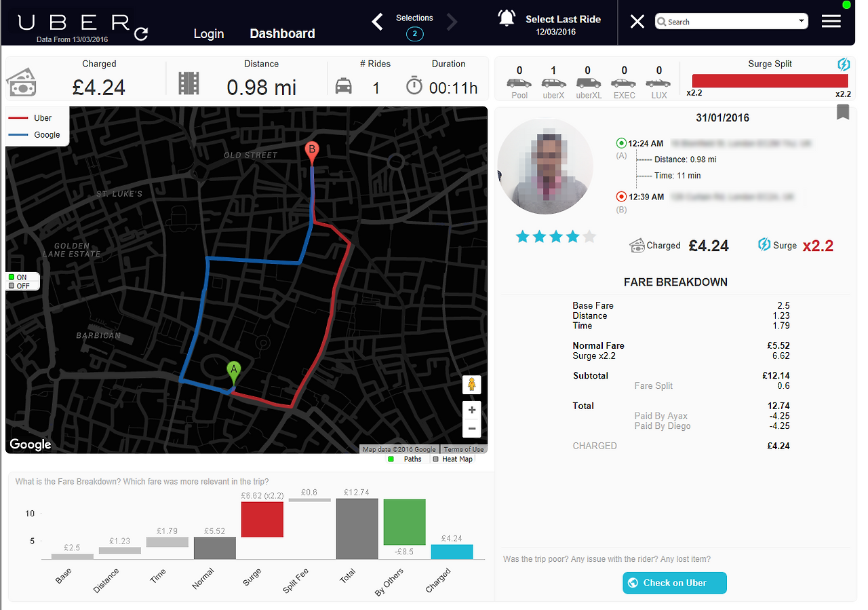Click Select Last Ride

[564, 19]
